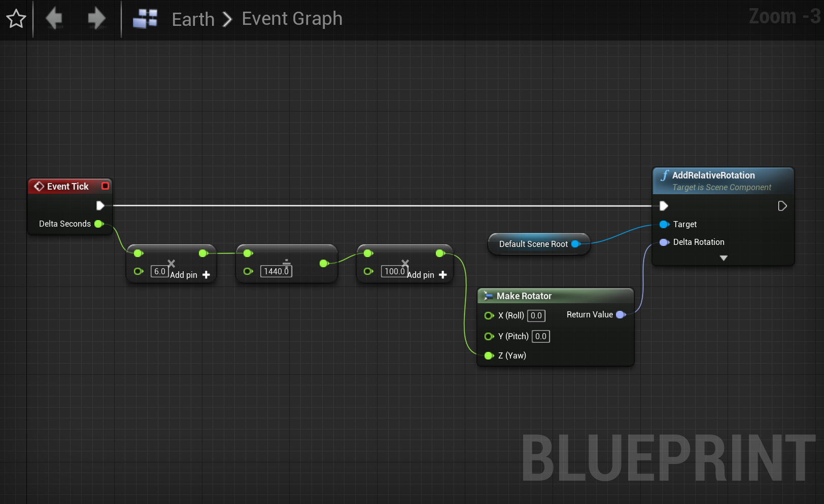Click the 6.0 multiply node lower input pin
This screenshot has height=504, width=824.
tap(139, 271)
